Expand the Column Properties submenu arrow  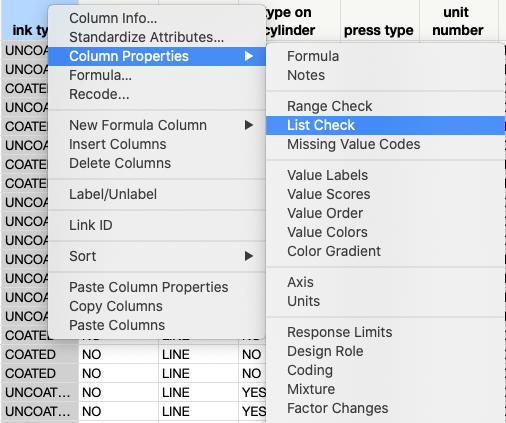249,56
